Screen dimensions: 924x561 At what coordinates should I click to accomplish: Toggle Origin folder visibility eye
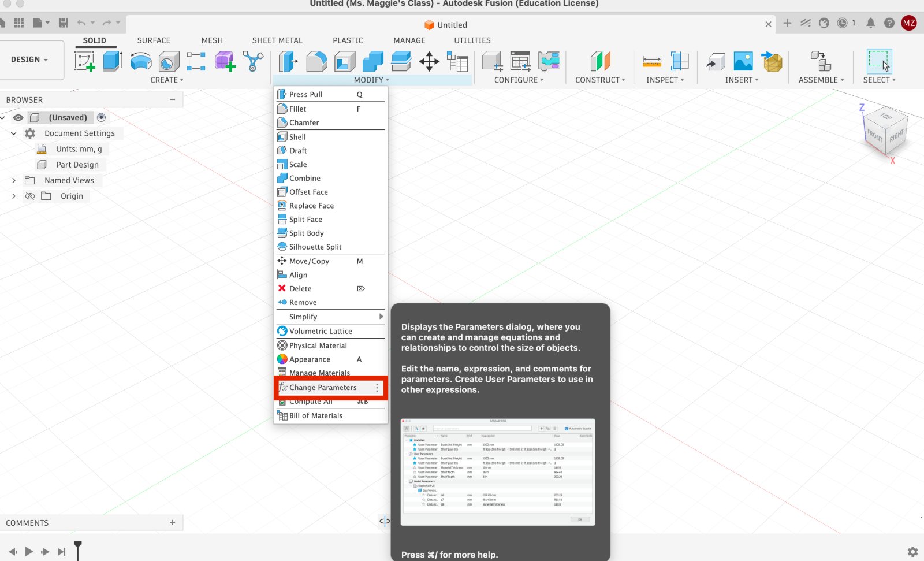pos(30,196)
